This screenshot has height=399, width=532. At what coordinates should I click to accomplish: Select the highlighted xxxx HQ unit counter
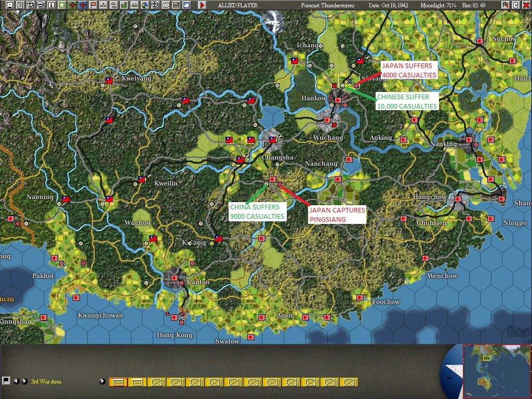pos(118,382)
